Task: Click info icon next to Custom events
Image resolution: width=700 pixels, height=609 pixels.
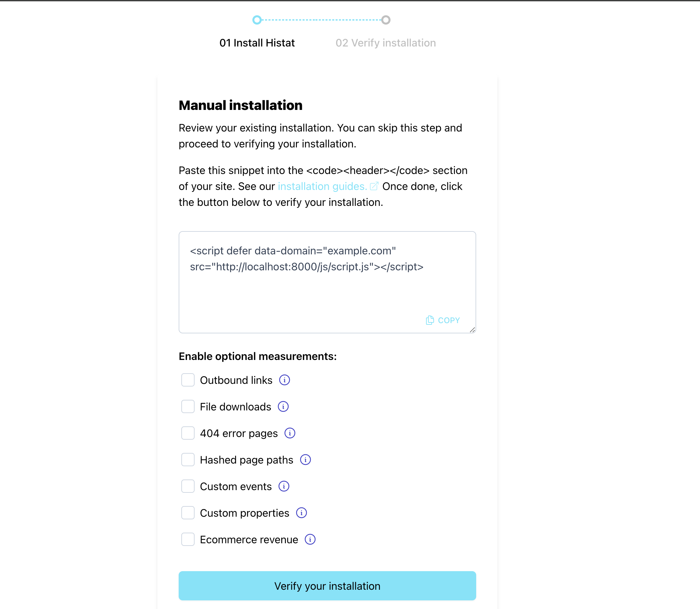Action: click(x=284, y=486)
